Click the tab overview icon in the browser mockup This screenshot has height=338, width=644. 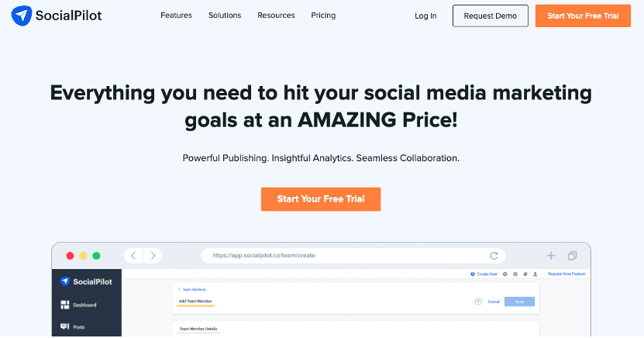572,255
